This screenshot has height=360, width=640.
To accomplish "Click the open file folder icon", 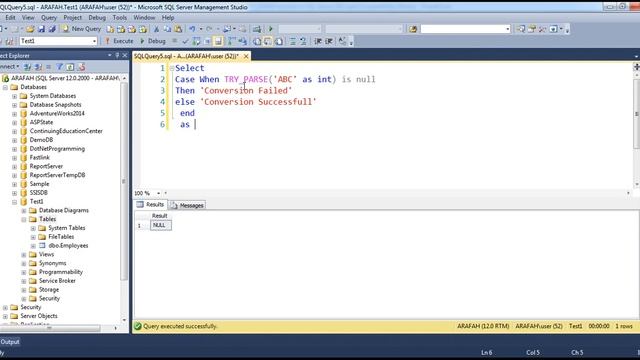I will (x=30, y=29).
